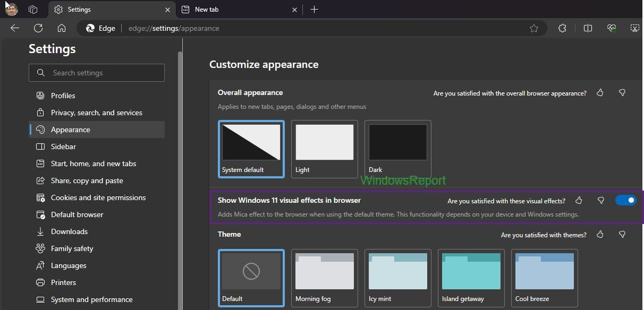Close the Settings tab

168,10
